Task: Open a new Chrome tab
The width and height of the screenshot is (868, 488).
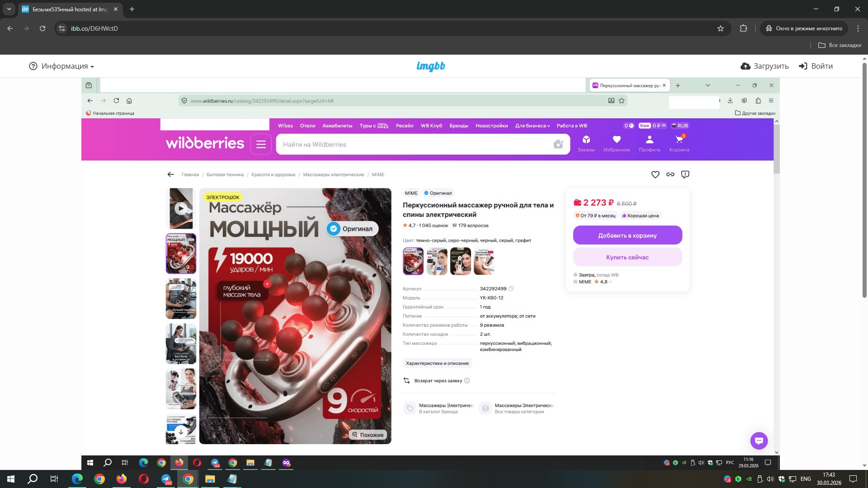Action: pyautogui.click(x=132, y=9)
